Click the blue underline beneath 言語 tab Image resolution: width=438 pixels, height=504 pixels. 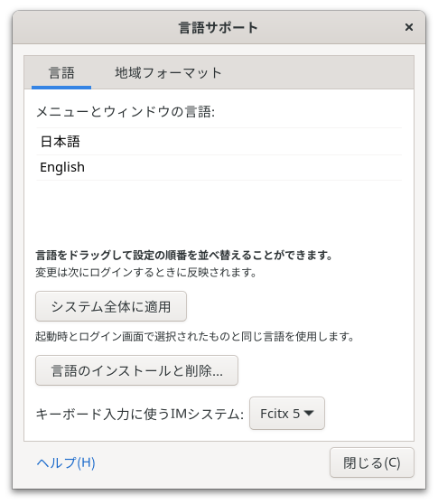(61, 88)
